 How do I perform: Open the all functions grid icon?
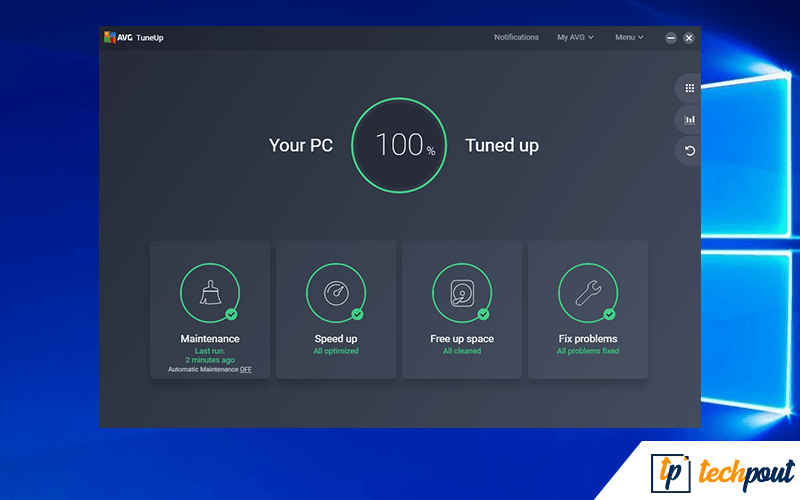[x=689, y=88]
